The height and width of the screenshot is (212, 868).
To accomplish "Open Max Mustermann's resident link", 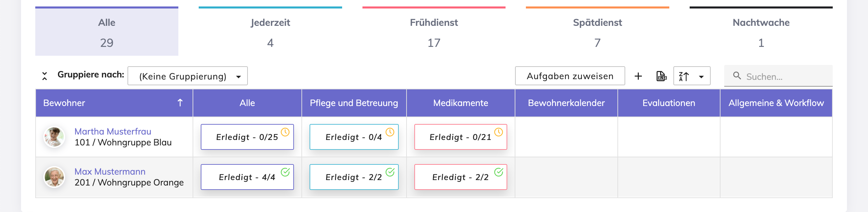I will click(x=110, y=172).
